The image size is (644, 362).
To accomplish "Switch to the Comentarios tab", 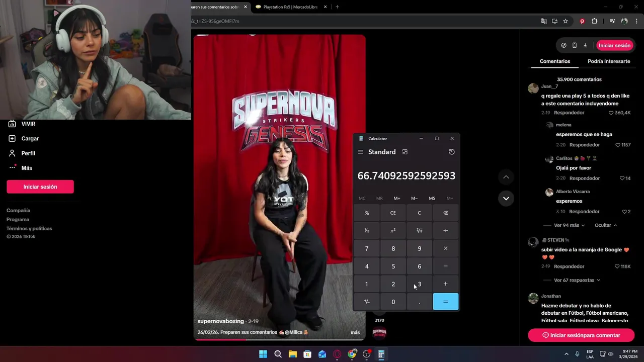I will coord(555,61).
